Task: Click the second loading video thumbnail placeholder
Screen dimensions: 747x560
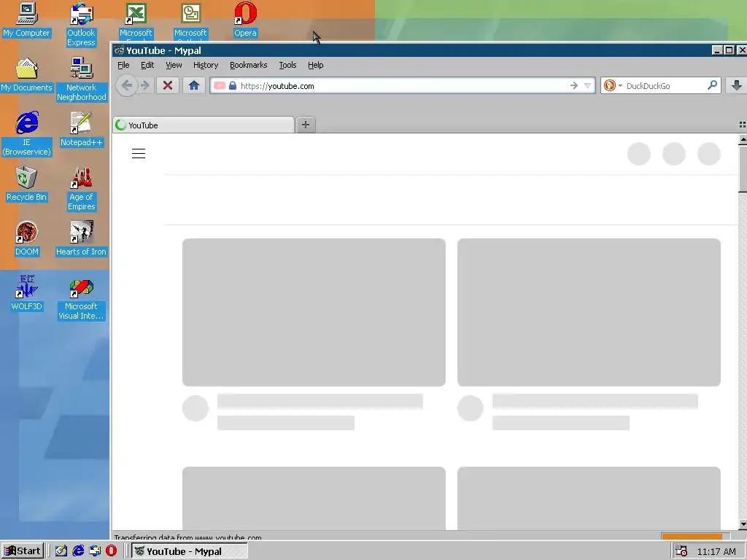Action: pos(589,312)
